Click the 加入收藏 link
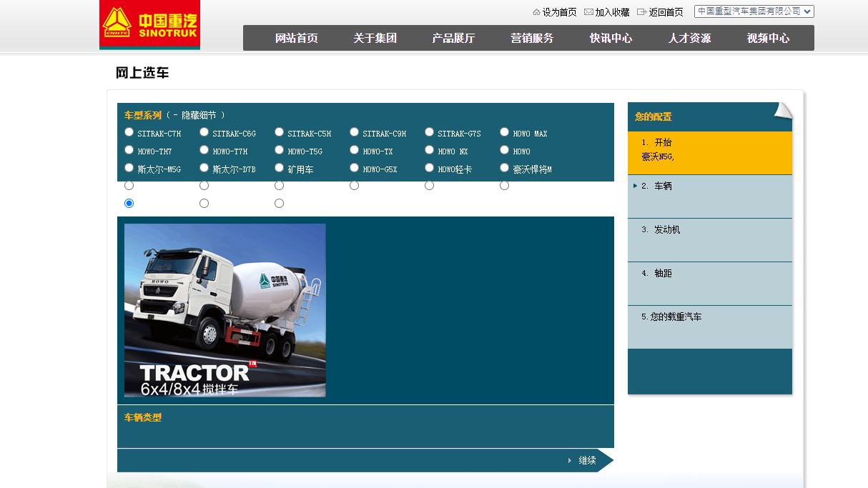This screenshot has height=488, width=868. [612, 12]
